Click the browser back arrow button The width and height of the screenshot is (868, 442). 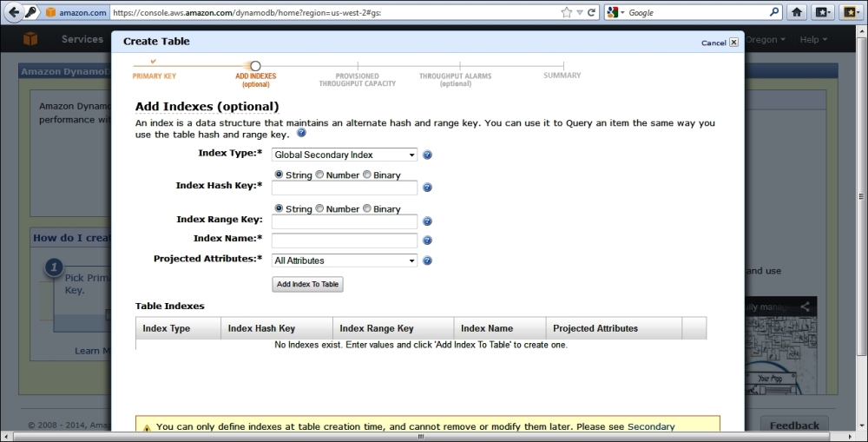pos(14,12)
